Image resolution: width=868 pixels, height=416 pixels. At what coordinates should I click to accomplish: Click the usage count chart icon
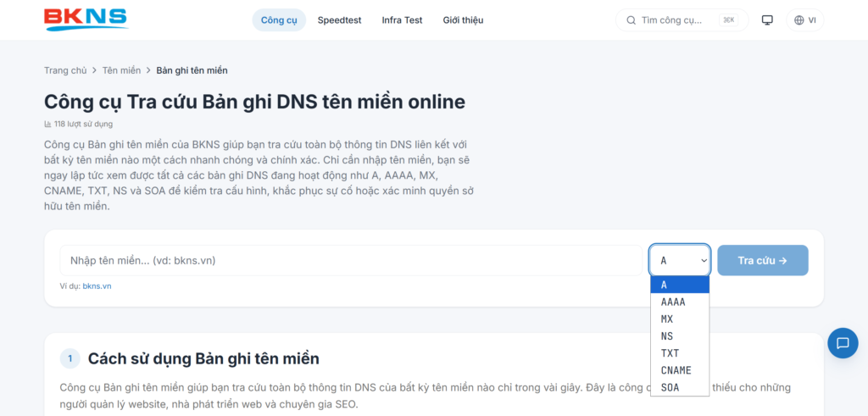pyautogui.click(x=47, y=124)
